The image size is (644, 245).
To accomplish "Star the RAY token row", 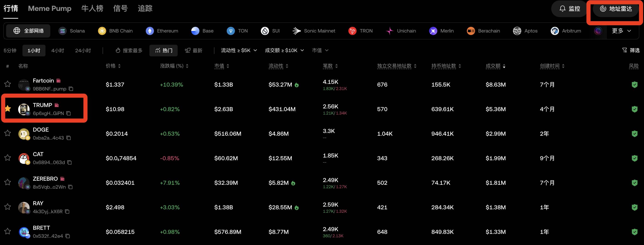I will click(8, 207).
